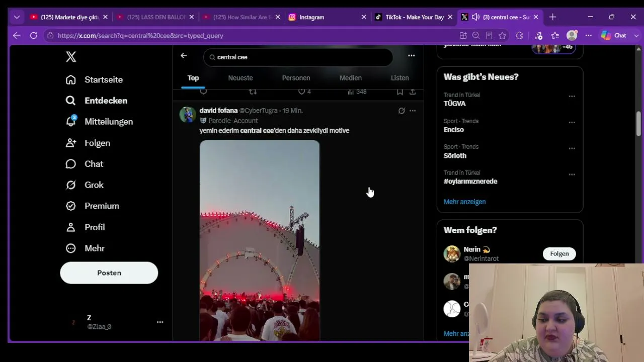Screen dimensions: 644x362
Task: Switch to the Listen tab
Action: point(400,78)
